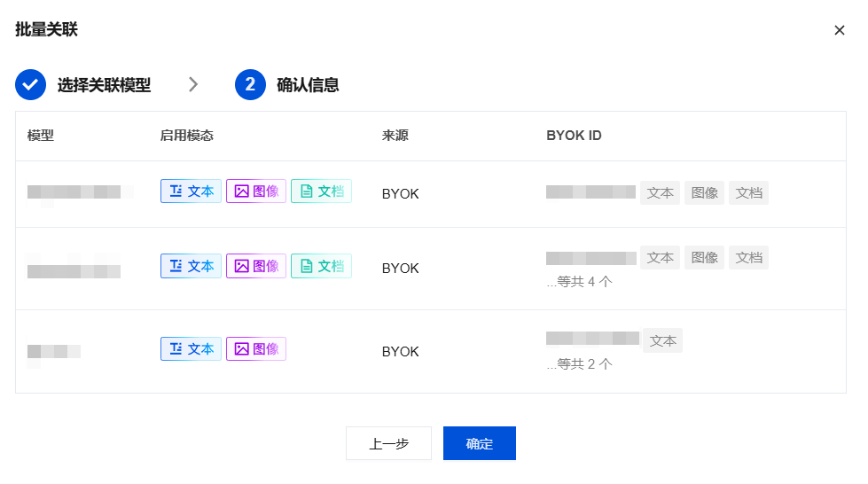Expand the 等共 2 个 BYOK list

(x=580, y=364)
